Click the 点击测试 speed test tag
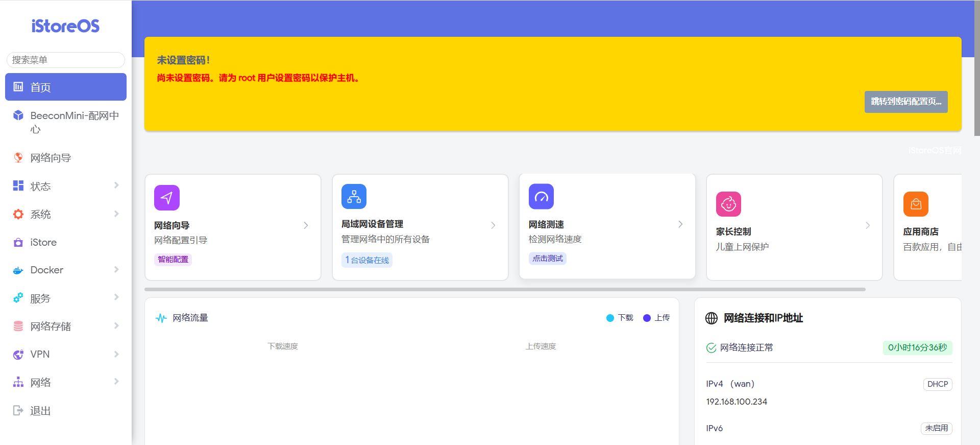The width and height of the screenshot is (980, 445). pyautogui.click(x=547, y=259)
